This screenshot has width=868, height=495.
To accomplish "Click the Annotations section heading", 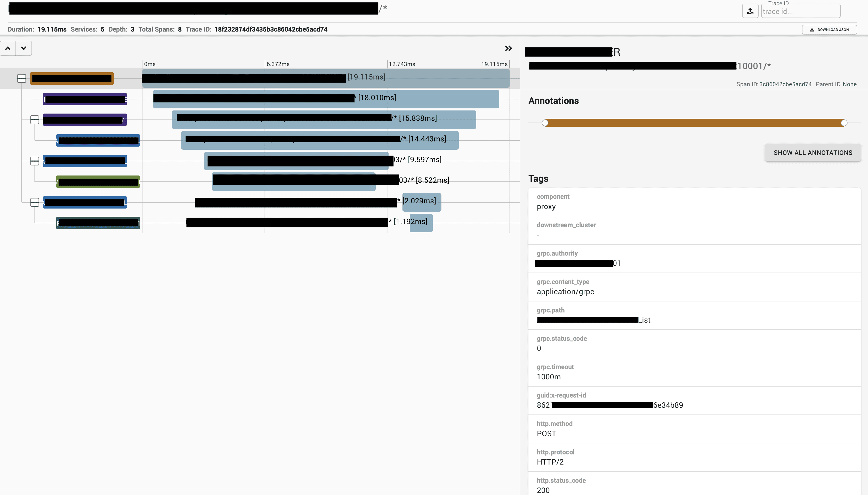I will tap(553, 101).
